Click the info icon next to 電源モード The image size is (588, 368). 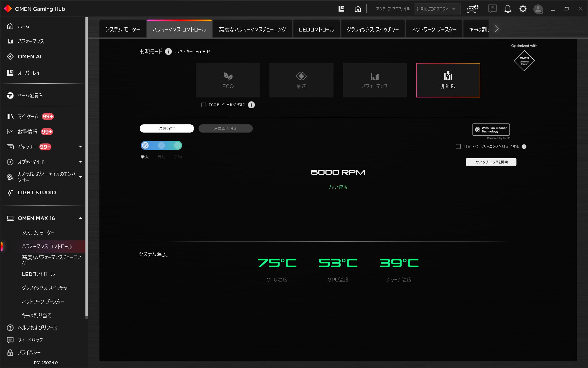pyautogui.click(x=168, y=51)
